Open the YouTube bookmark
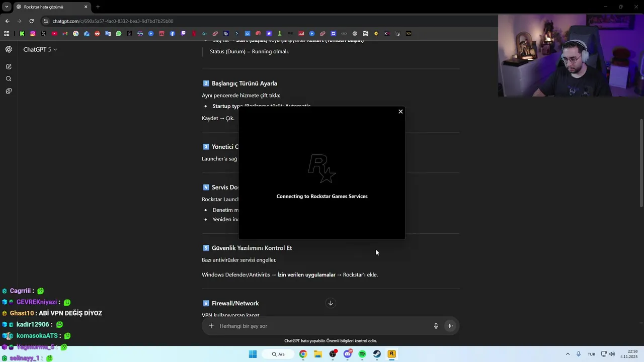644x362 pixels. coord(54,34)
